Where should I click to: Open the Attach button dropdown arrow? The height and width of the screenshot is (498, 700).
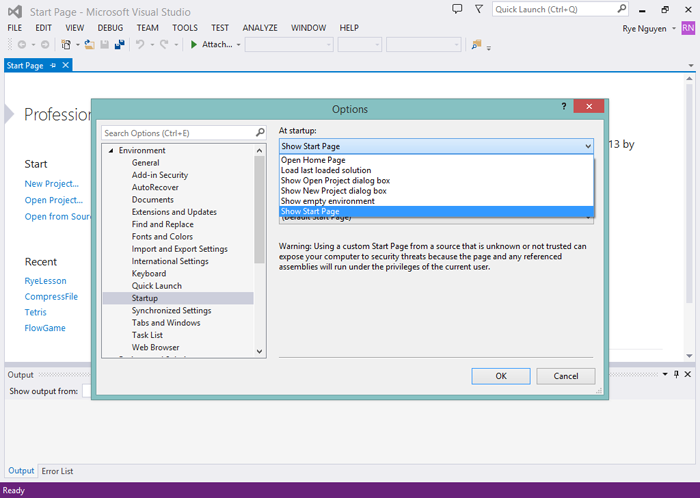(238, 45)
